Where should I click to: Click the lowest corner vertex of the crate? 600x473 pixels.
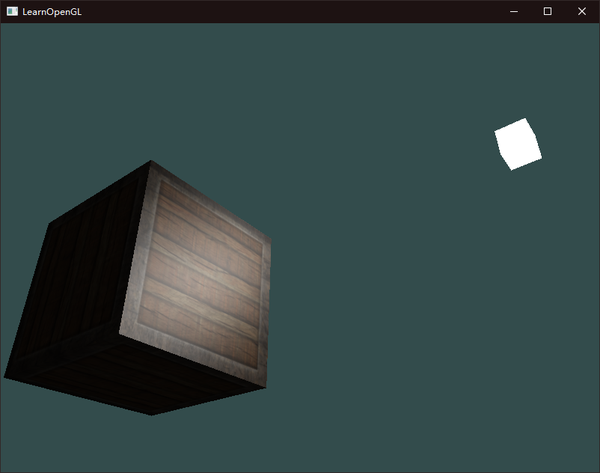pos(152,415)
